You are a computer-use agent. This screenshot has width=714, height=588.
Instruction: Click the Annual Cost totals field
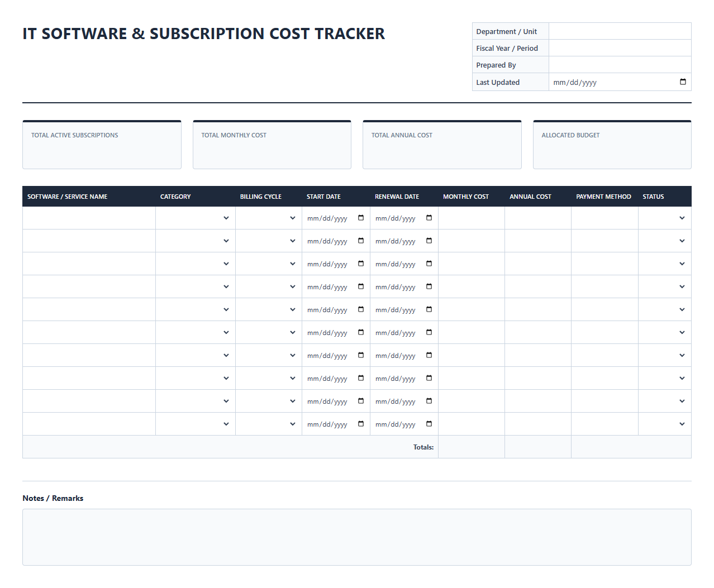pos(538,447)
